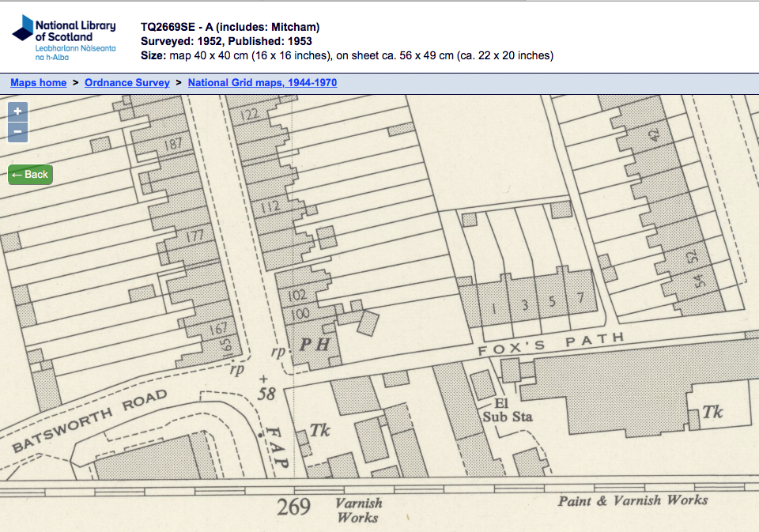Select the National Library of Scotland logo
Screen dimensions: 759x532
pyautogui.click(x=63, y=35)
